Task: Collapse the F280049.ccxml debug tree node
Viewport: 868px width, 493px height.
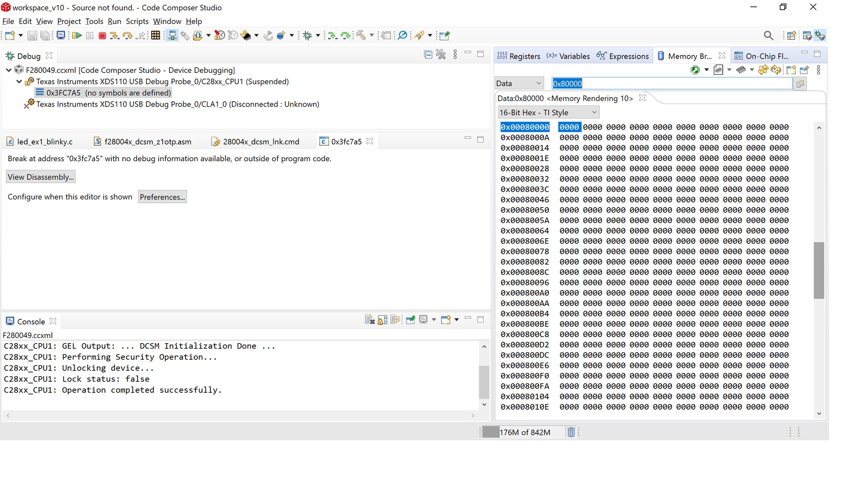Action: (x=9, y=70)
